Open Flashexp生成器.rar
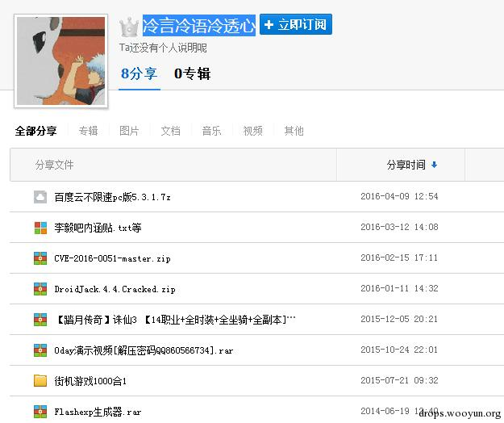Viewport: 504px width, 423px height. click(98, 412)
